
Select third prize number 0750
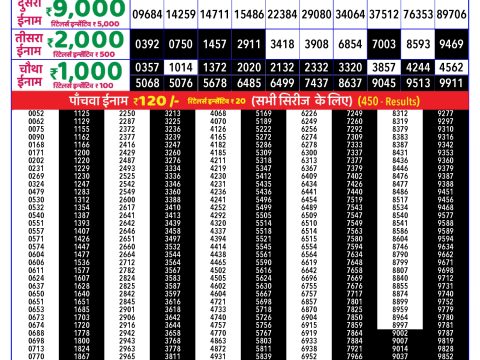(x=181, y=44)
